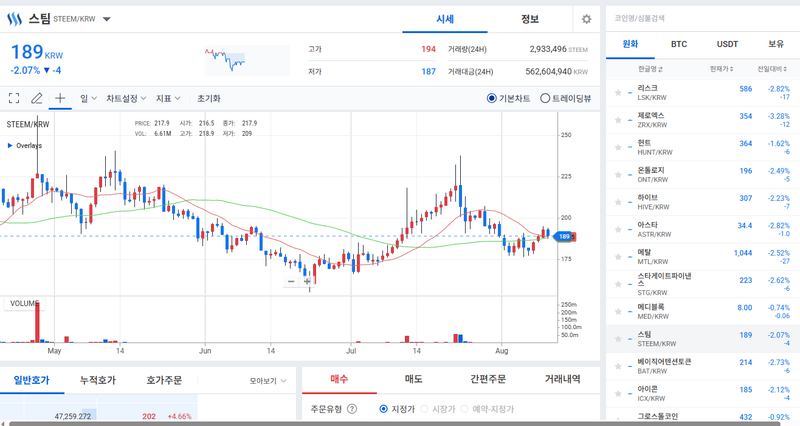Image resolution: width=800 pixels, height=426 pixels.
Task: Select the 트레이딩뷰 radio button
Action: tap(545, 98)
